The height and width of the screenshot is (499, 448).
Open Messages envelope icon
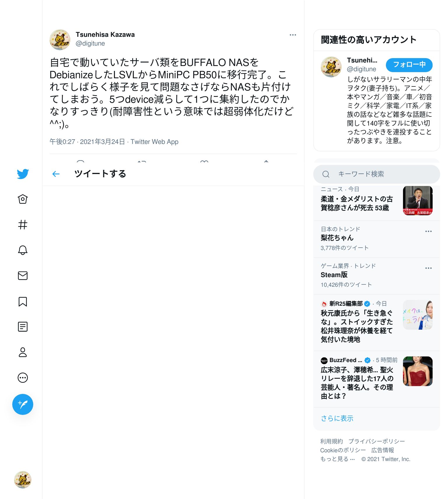pyautogui.click(x=23, y=276)
